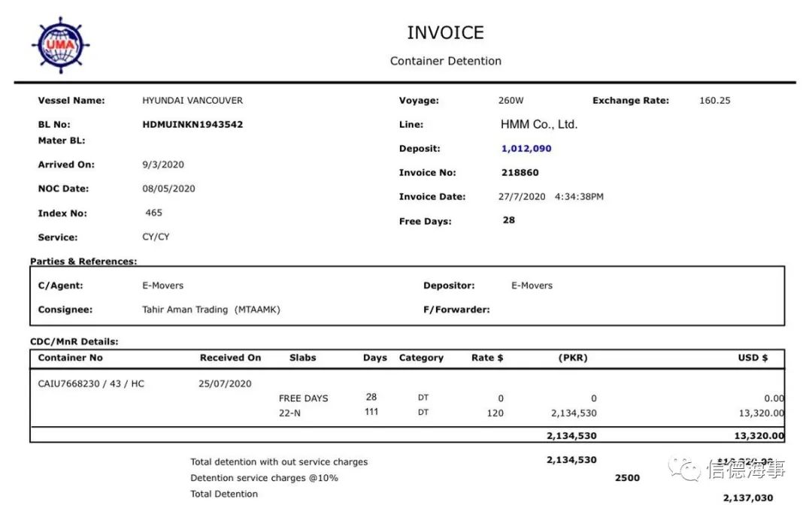Viewport: 812px width, 505px height.
Task: Click the (PKR) column header
Action: (573, 358)
